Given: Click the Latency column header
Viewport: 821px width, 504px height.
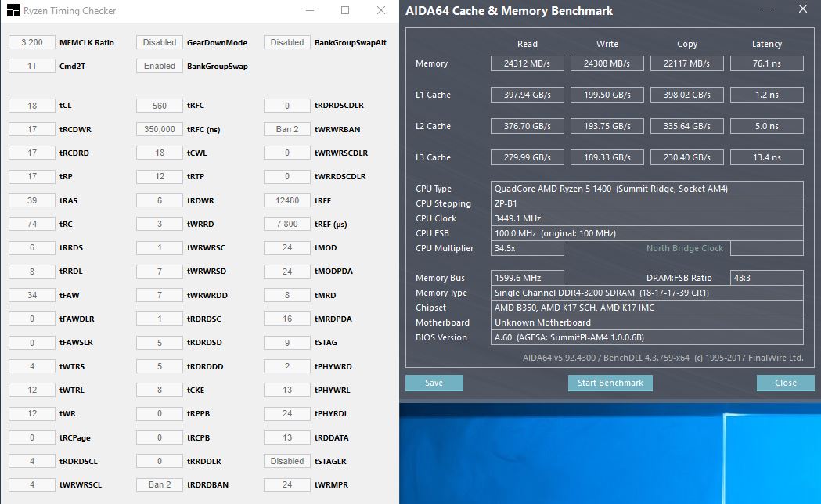Looking at the screenshot, I should pyautogui.click(x=767, y=44).
